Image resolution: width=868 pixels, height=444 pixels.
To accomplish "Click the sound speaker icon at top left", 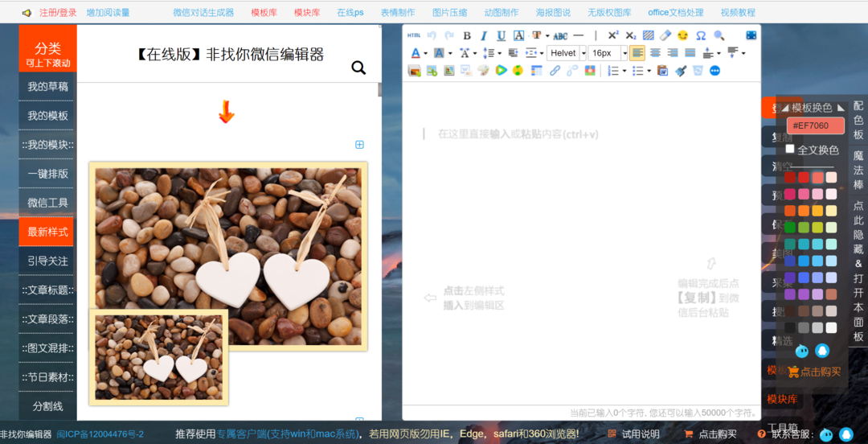I will pos(27,12).
